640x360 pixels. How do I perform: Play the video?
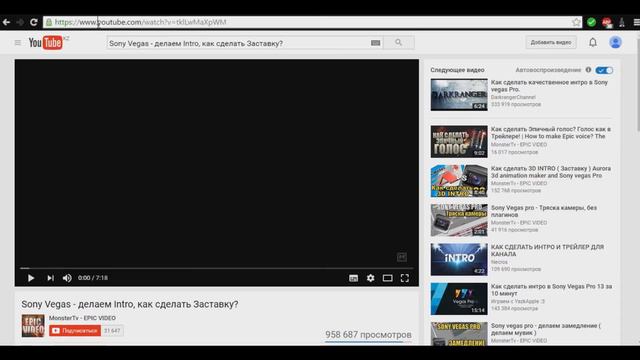point(31,278)
